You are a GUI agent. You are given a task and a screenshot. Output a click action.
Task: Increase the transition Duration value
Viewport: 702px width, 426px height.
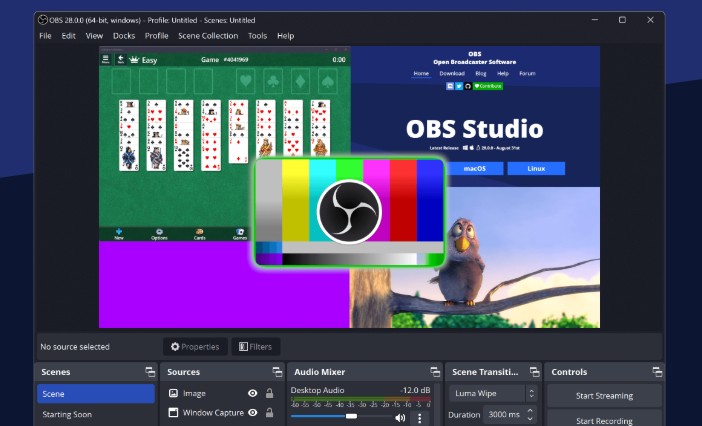pos(530,410)
